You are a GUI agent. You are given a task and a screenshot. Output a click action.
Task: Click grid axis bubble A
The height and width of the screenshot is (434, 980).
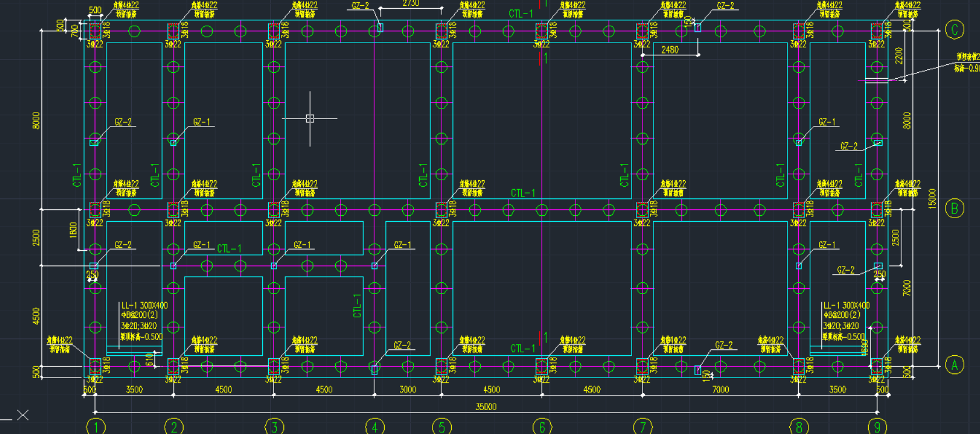(x=954, y=365)
